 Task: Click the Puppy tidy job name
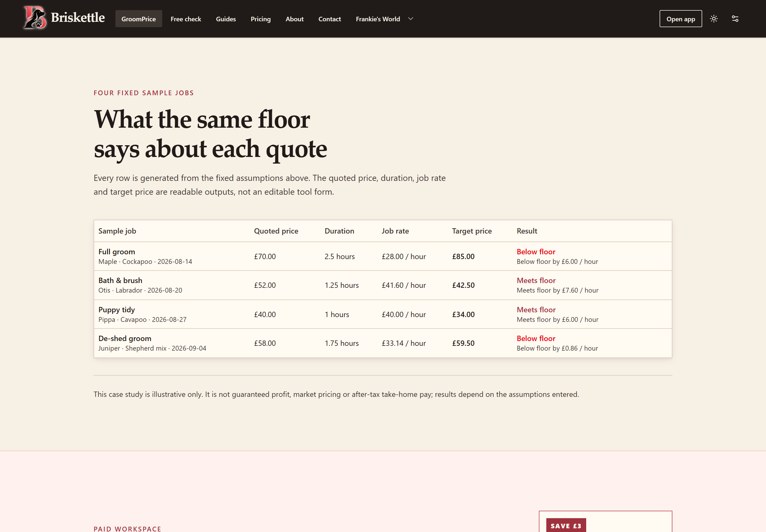click(117, 310)
